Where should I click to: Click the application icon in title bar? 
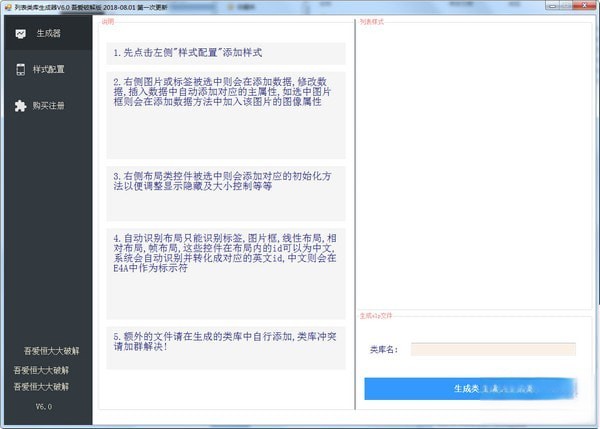tap(8, 7)
